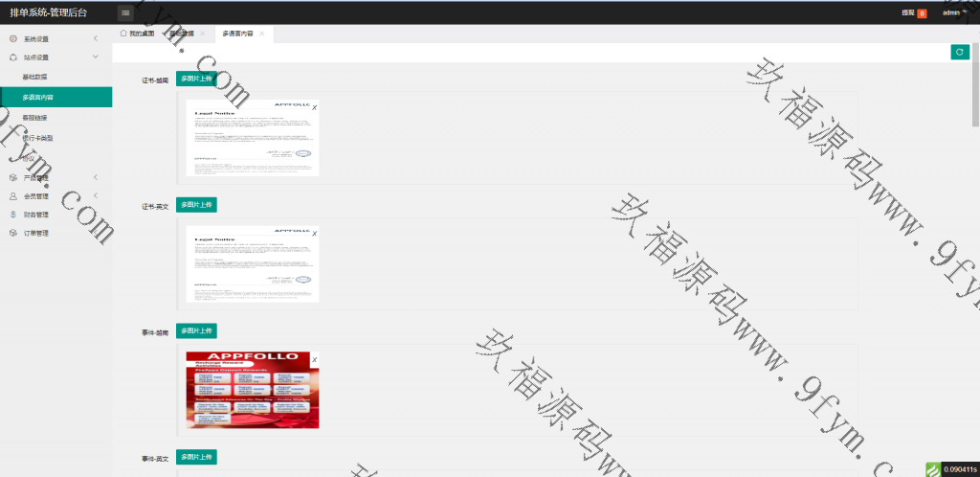Click the green refresh icon button
980x477 pixels.
[x=959, y=53]
